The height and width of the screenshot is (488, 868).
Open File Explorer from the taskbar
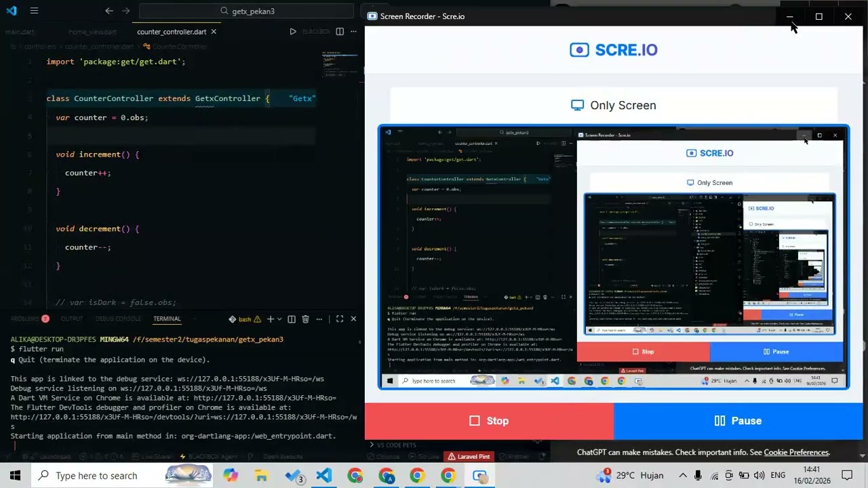point(262,476)
